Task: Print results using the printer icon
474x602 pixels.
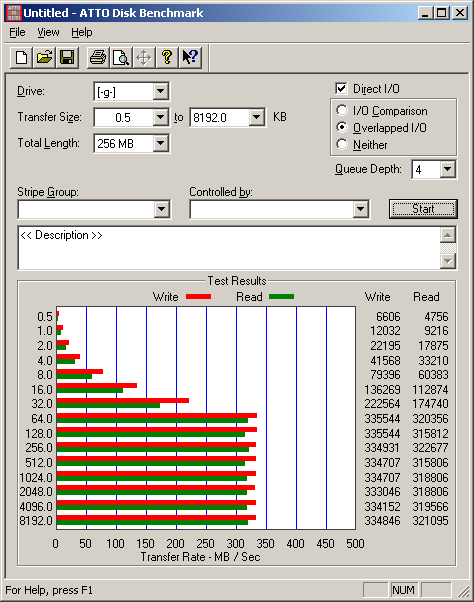Action: [x=98, y=58]
